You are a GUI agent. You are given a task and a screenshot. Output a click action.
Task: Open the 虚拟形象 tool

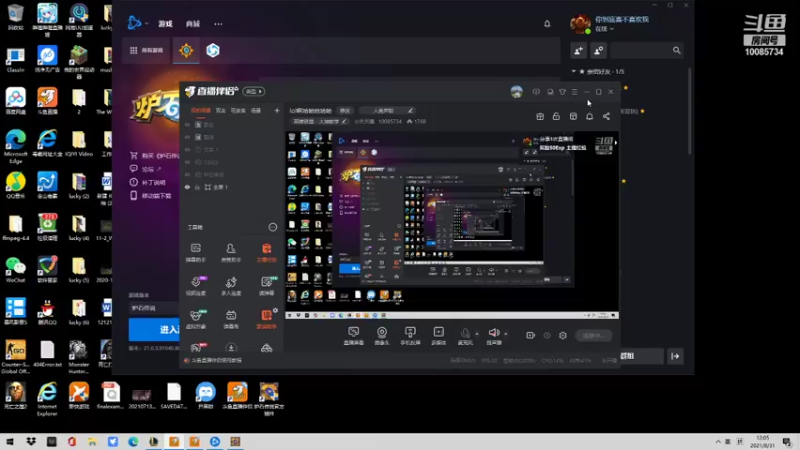195,319
